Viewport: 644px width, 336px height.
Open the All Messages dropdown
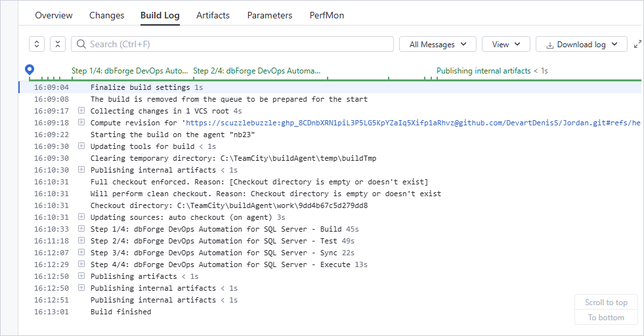point(437,44)
